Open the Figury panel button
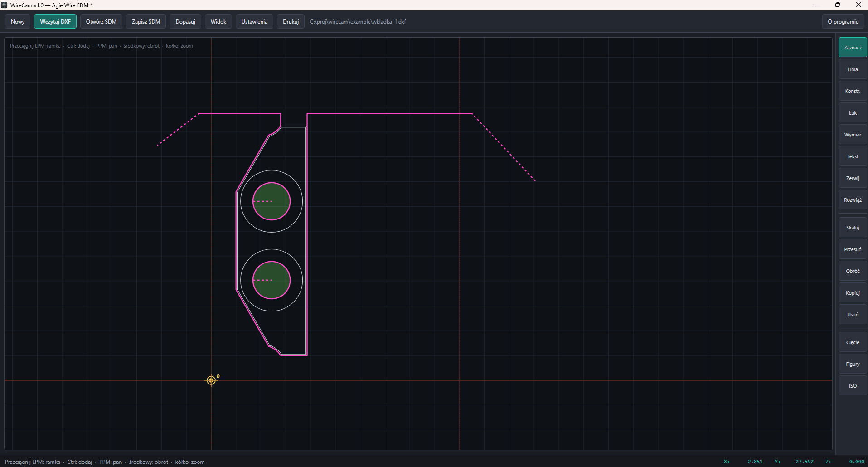868x467 pixels. tap(853, 364)
